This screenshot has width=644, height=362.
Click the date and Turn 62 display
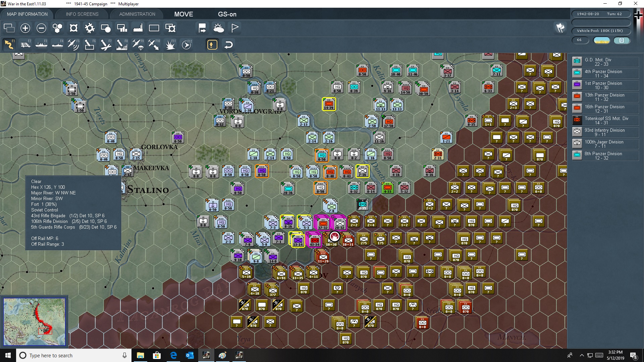pos(601,14)
